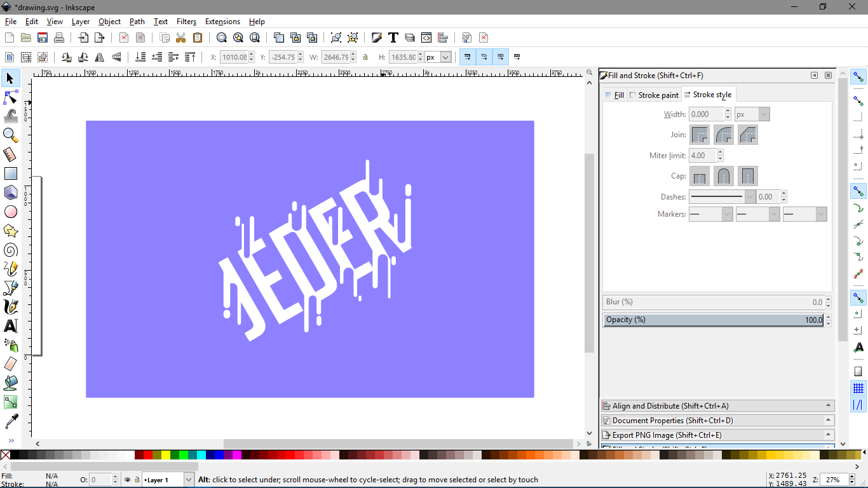The height and width of the screenshot is (488, 868).
Task: Raise selection to top
Action: tap(190, 57)
